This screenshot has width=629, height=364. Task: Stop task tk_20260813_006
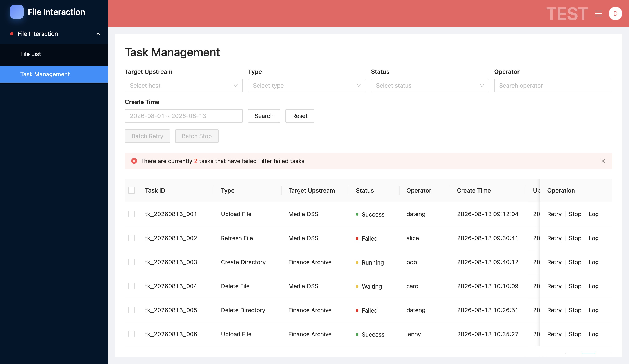click(x=575, y=334)
